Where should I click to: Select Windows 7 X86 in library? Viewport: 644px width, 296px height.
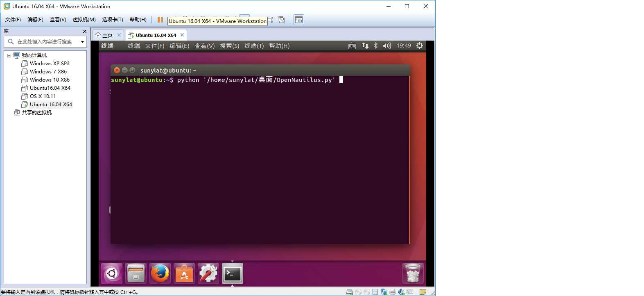(x=48, y=72)
